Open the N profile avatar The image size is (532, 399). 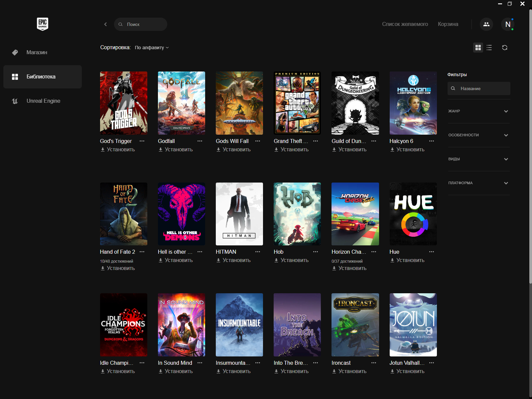508,24
